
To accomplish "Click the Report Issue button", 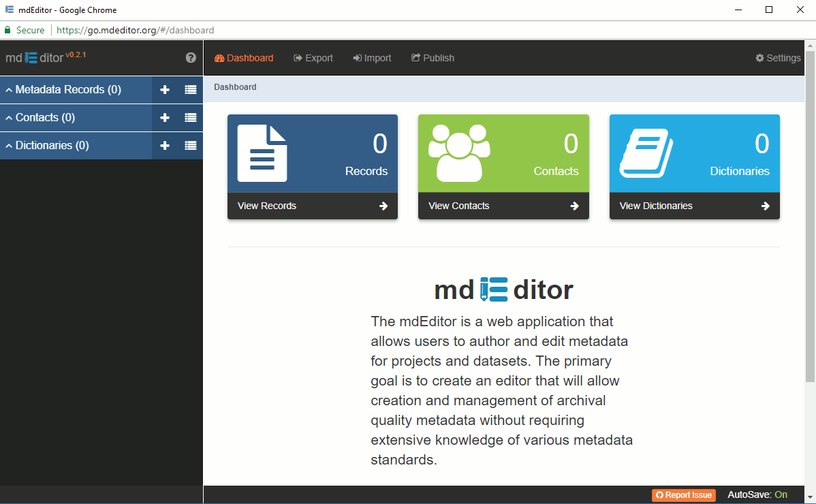I will (684, 495).
